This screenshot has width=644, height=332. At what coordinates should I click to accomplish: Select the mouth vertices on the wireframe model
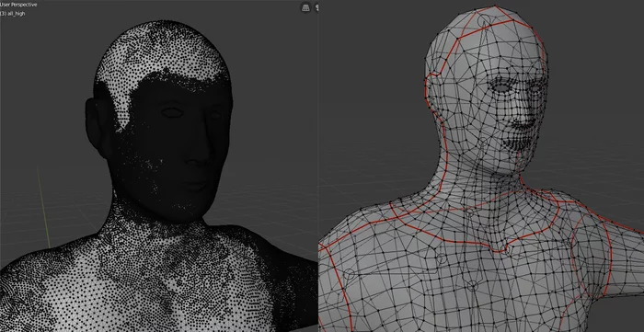point(516,143)
